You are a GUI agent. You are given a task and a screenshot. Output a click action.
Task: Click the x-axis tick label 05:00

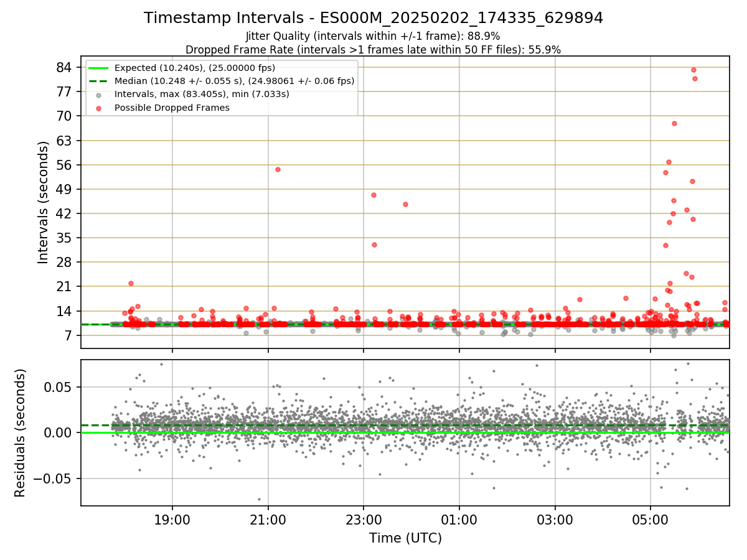pos(651,520)
